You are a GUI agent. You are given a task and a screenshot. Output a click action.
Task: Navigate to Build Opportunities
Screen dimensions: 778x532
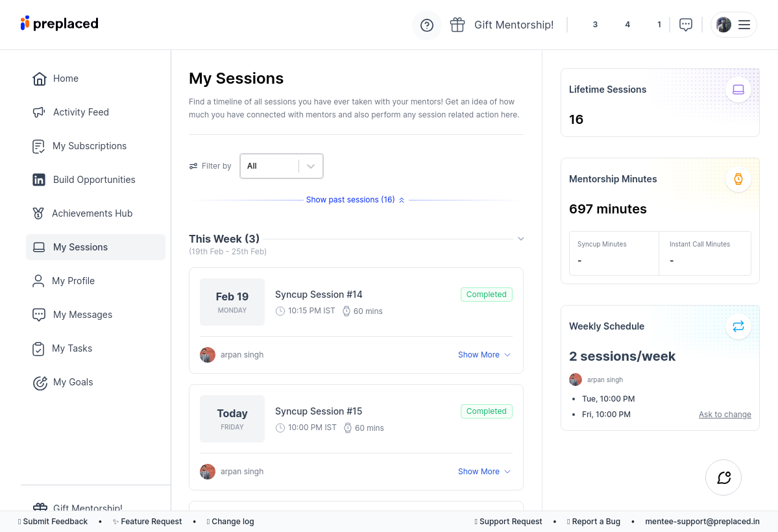click(95, 180)
